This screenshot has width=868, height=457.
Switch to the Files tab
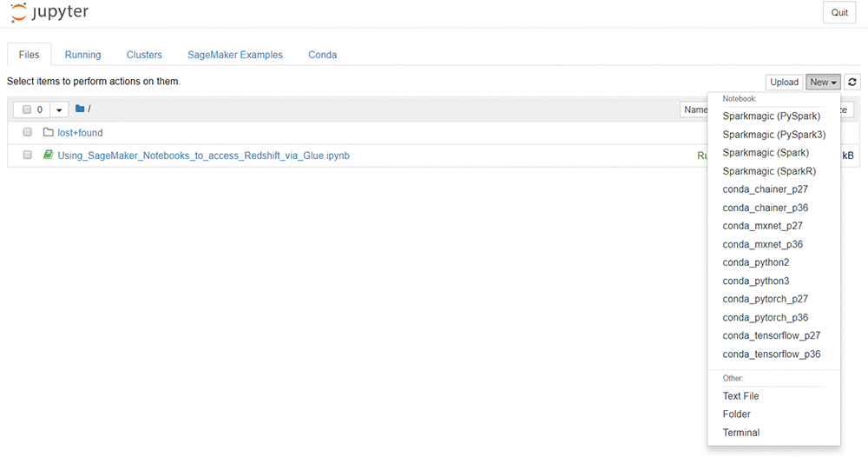click(29, 55)
